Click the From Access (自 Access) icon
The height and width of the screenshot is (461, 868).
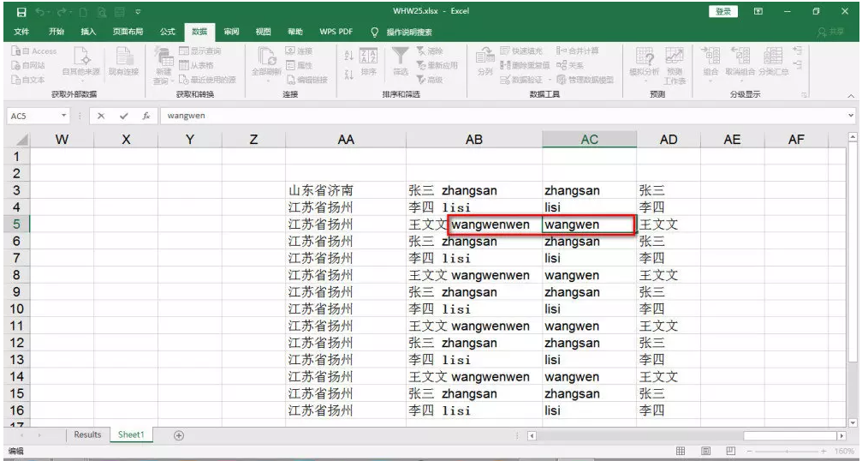pos(16,51)
